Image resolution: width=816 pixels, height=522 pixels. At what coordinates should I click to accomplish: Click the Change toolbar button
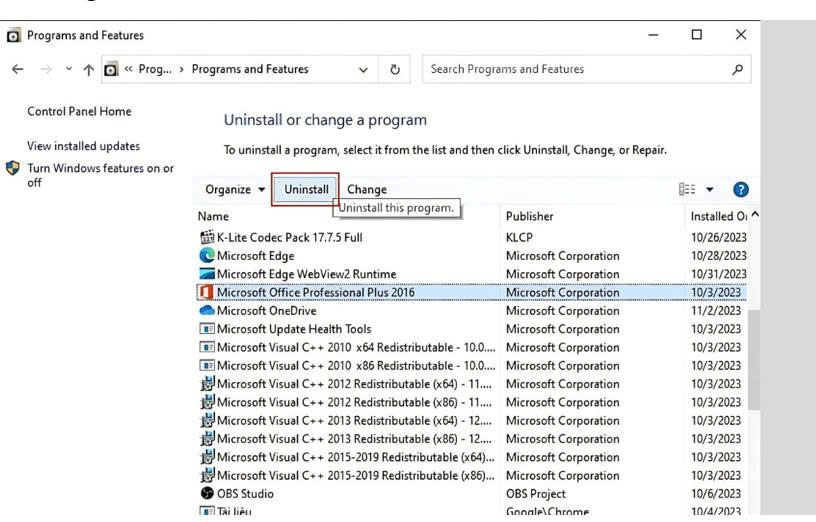point(367,189)
